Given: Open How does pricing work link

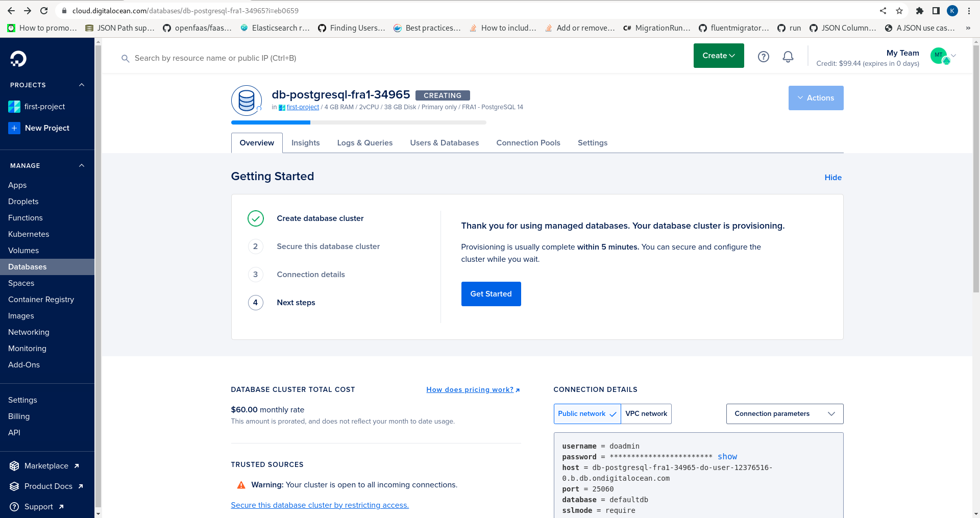Looking at the screenshot, I should (473, 390).
